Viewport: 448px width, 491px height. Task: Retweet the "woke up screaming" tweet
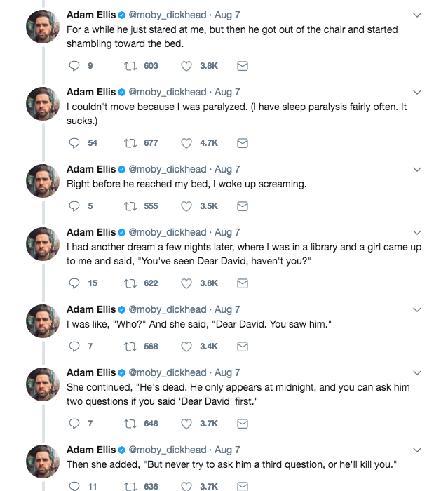pyautogui.click(x=129, y=206)
